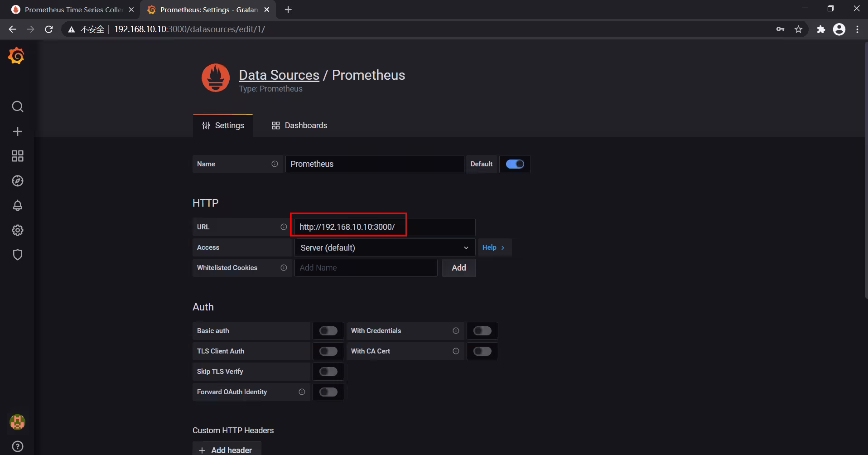This screenshot has width=868, height=455.
Task: Click the info icon next to Whitelisted Cookies
Action: 284,268
